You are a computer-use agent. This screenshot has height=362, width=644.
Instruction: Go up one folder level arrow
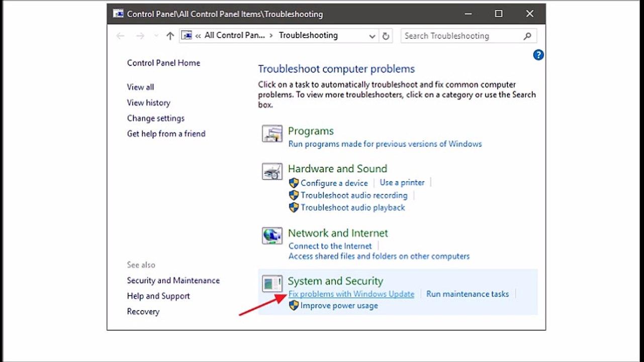click(x=170, y=36)
